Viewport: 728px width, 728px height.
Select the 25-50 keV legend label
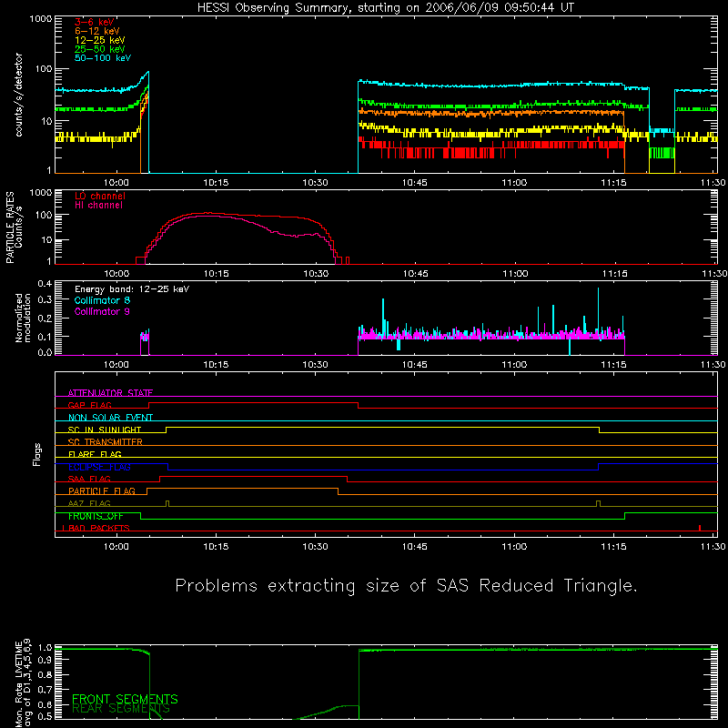(x=99, y=49)
